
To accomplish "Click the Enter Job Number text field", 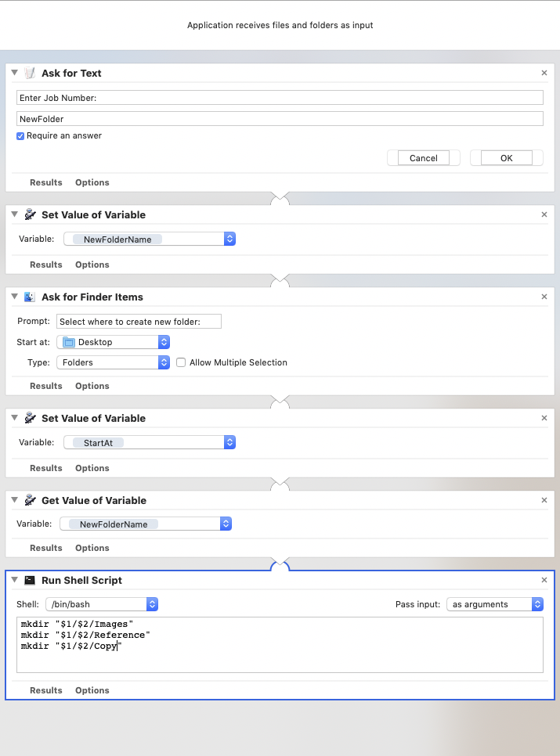I will click(x=280, y=97).
